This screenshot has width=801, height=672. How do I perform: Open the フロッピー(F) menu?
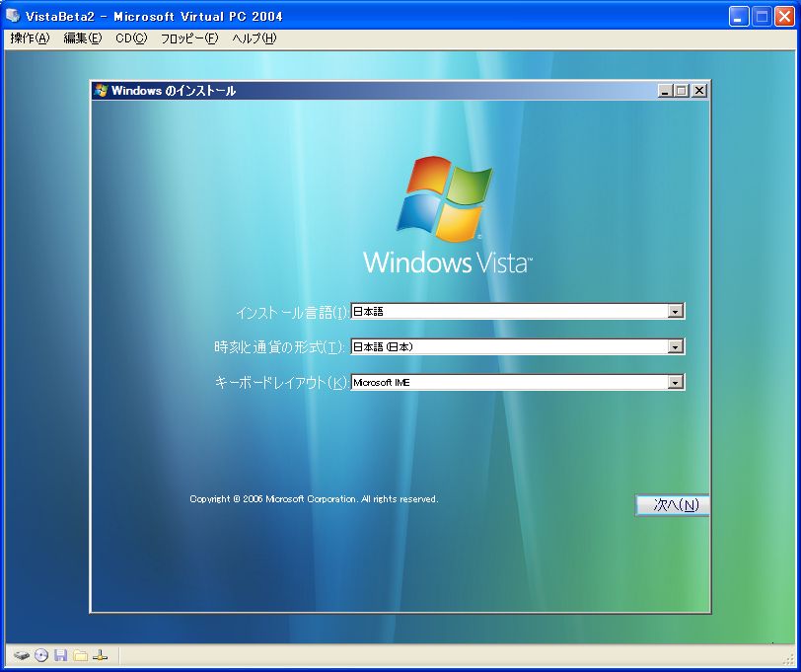point(189,38)
